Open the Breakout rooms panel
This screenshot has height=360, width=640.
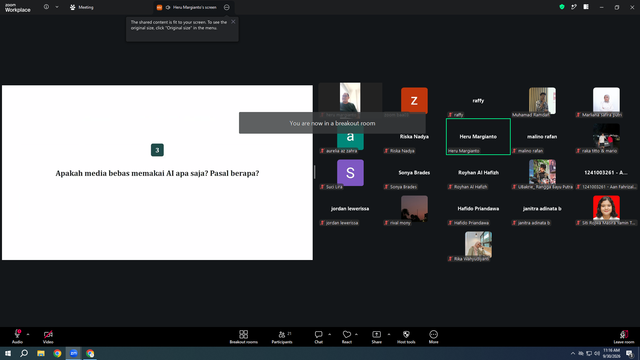pyautogui.click(x=243, y=337)
